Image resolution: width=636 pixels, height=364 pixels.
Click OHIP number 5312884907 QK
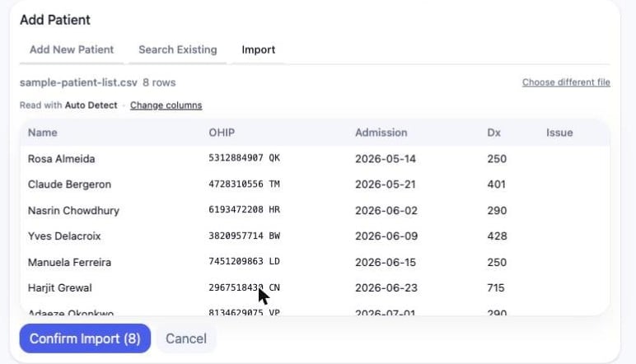[244, 157]
